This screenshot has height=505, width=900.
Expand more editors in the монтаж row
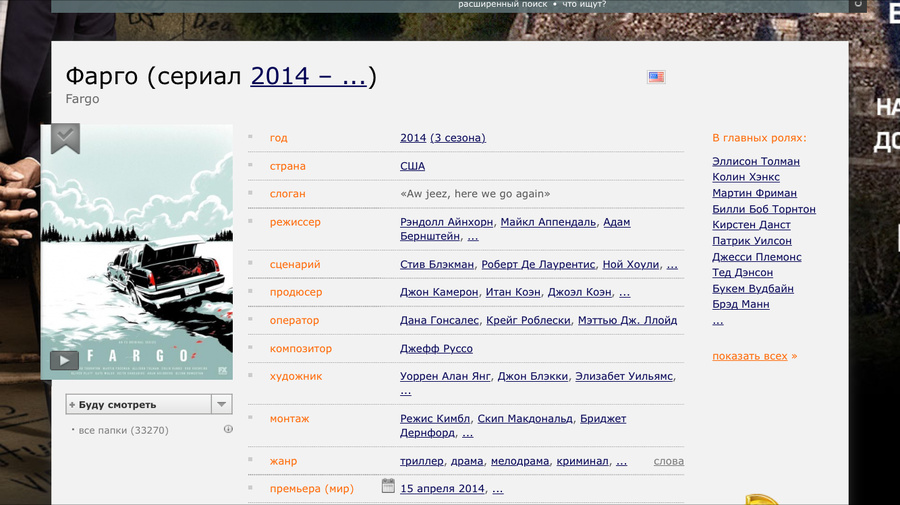click(x=468, y=433)
